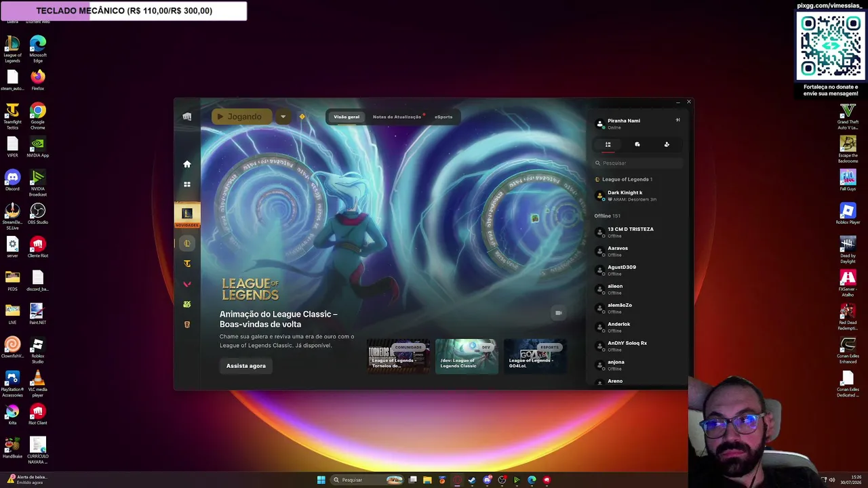The image size is (868, 488).
Task: Select Legends of Runeterra sidebar icon
Action: [x=187, y=325]
